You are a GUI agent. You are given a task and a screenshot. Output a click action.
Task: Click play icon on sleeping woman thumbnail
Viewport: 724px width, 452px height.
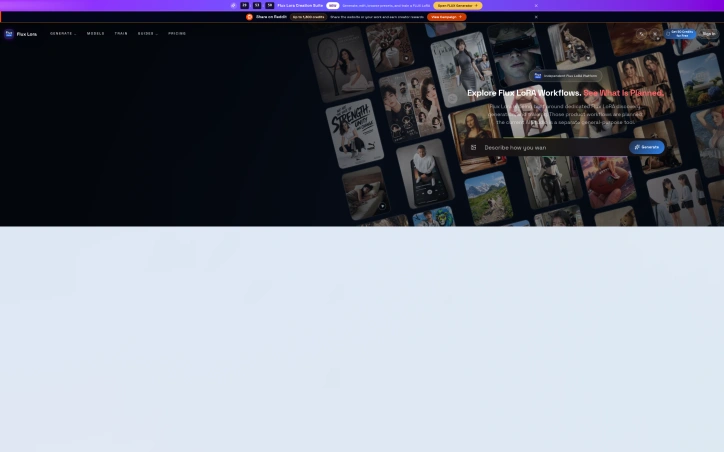(382, 206)
